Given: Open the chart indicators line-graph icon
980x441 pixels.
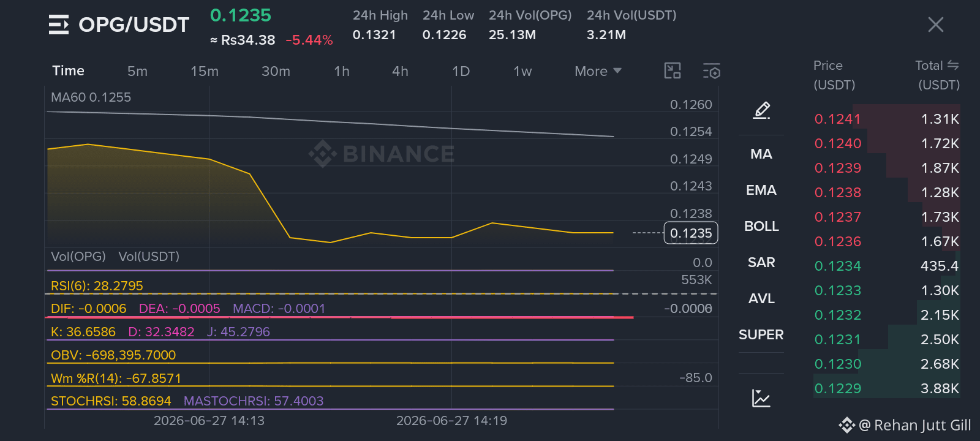Looking at the screenshot, I should (761, 398).
